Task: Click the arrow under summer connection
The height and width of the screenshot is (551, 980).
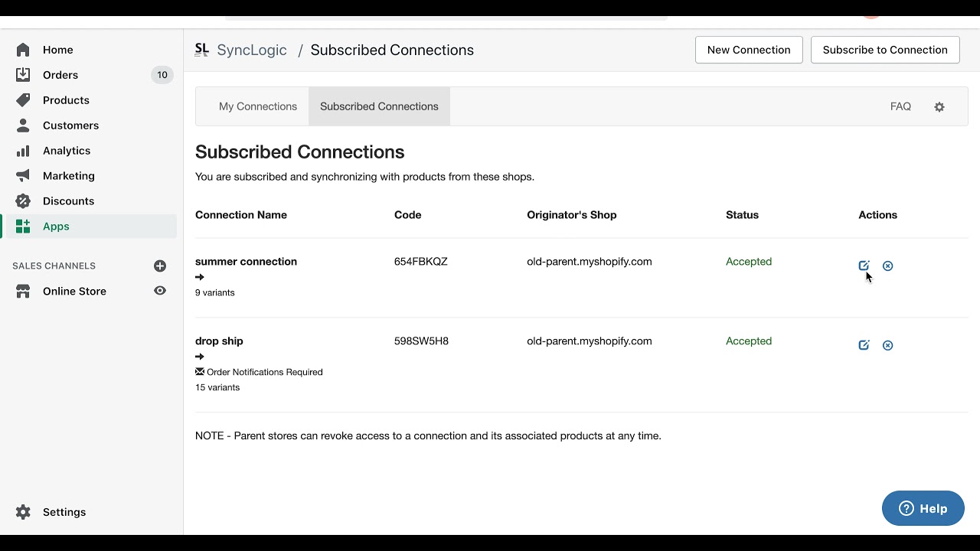Action: pyautogui.click(x=200, y=277)
